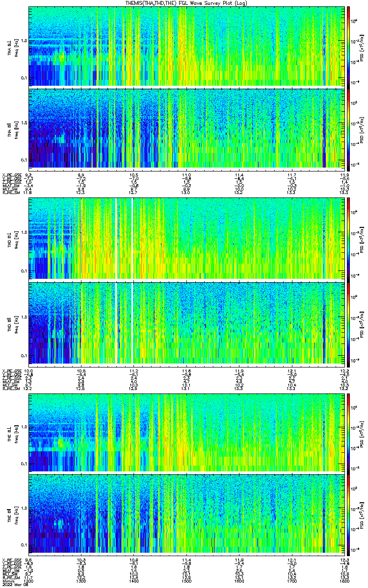368x588 pixels.
Task: Click the THA B-perpendicular spectrogram panel
Action: click(x=185, y=46)
